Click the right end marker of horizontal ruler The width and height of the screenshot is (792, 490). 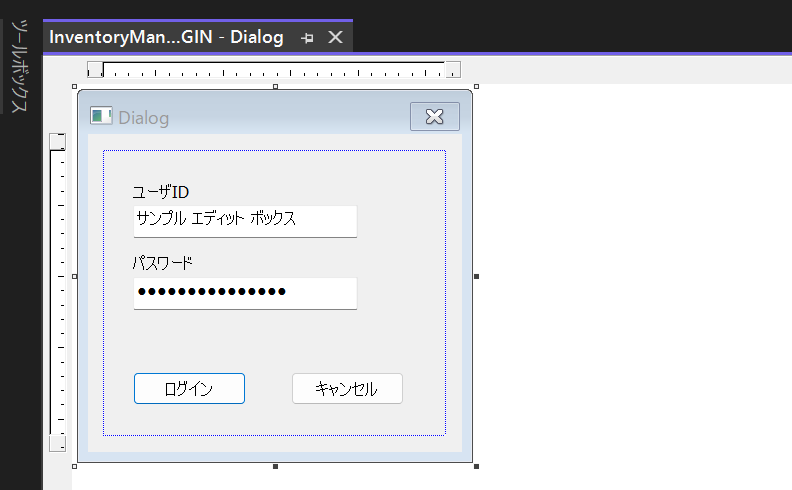pos(453,70)
